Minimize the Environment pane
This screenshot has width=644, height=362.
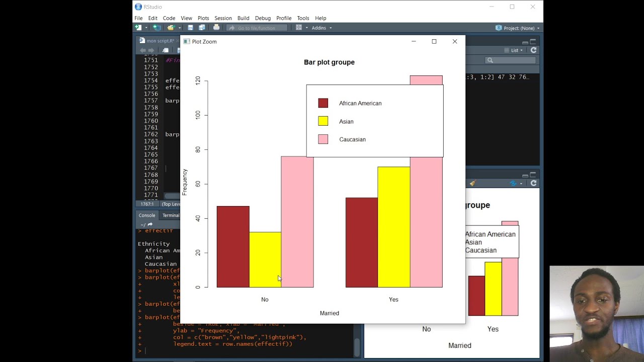coord(525,42)
